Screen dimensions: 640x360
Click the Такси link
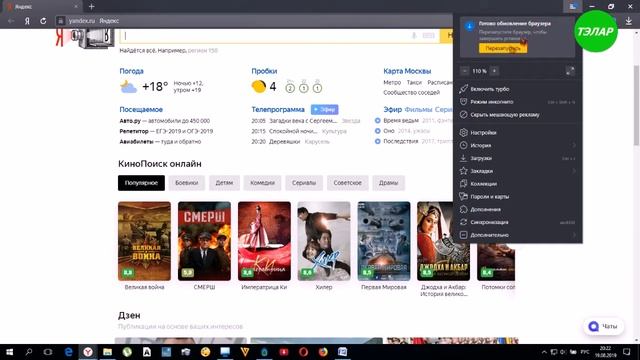(414, 82)
